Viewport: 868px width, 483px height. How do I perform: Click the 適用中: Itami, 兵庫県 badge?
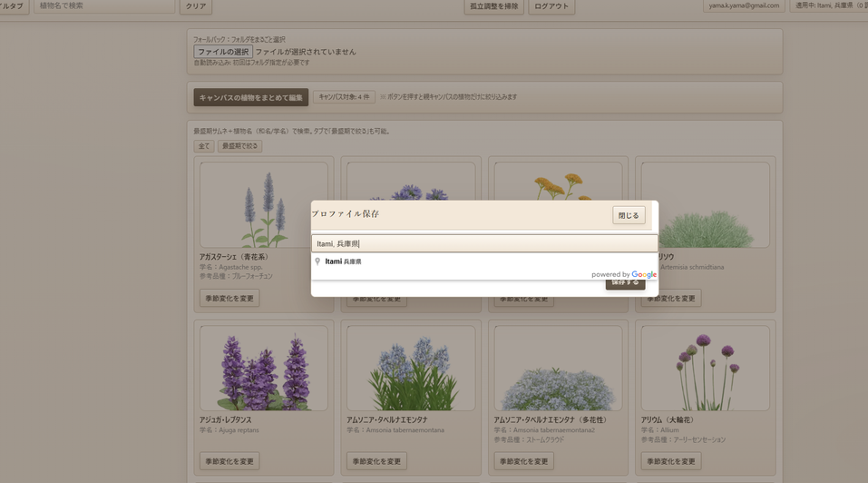click(x=829, y=5)
